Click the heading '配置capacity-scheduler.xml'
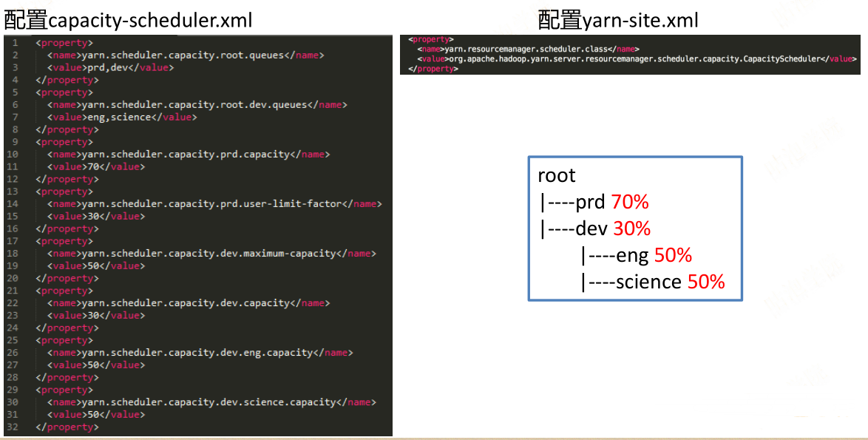This screenshot has height=440, width=868. pos(129,20)
